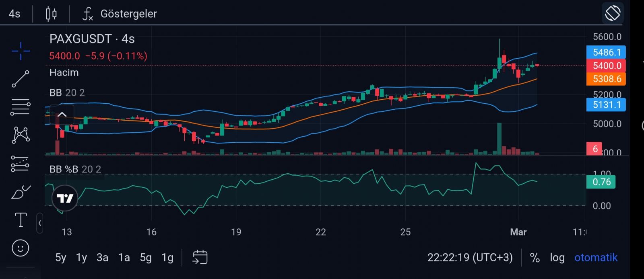This screenshot has width=644, height=279.
Task: Open the emoji sticker picker
Action: coord(21,248)
